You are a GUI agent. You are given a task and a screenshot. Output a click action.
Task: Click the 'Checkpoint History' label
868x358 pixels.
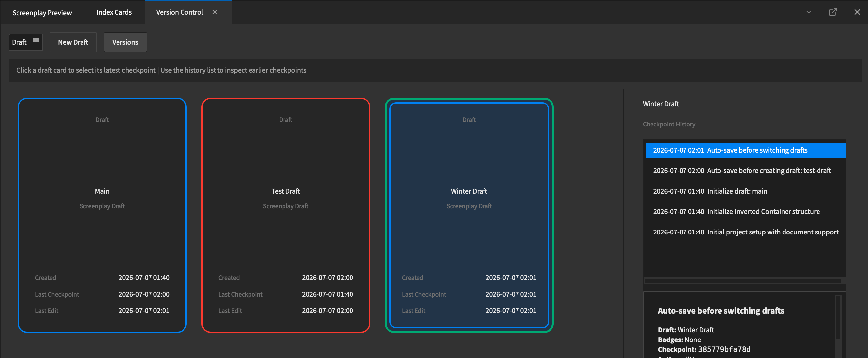point(669,124)
